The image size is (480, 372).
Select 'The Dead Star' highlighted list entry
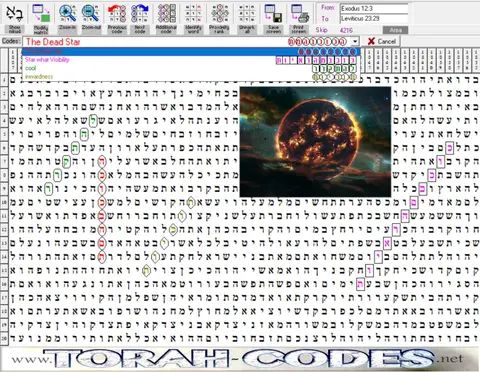pyautogui.click(x=191, y=52)
